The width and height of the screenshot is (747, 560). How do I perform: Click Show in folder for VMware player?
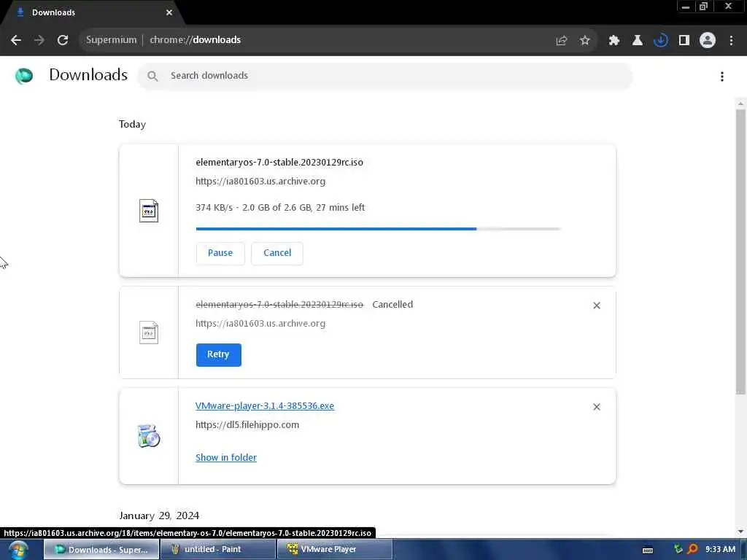coord(226,457)
